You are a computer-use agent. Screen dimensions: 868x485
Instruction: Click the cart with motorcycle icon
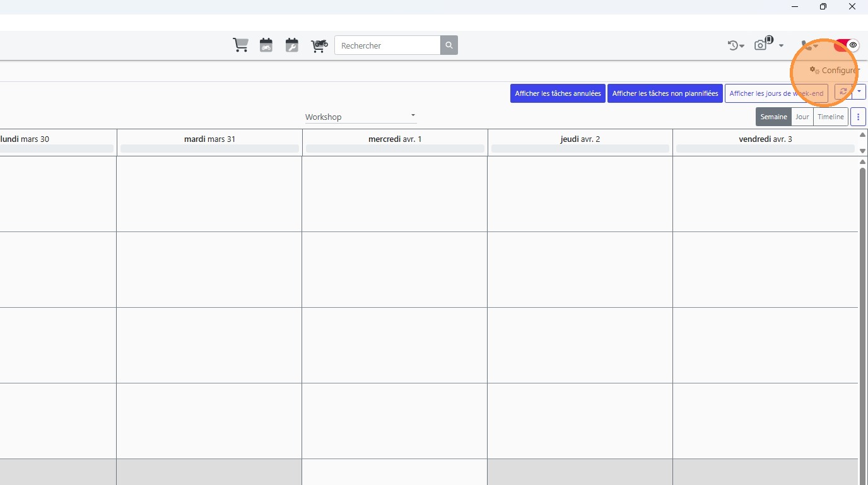[x=319, y=45]
